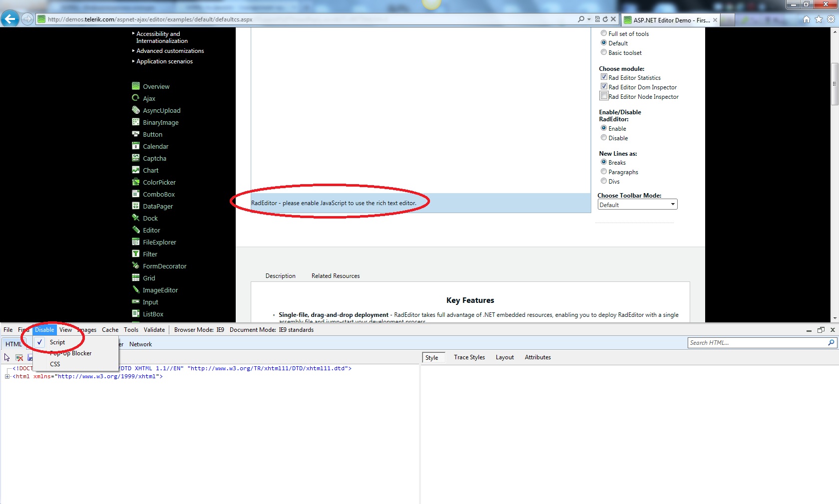Select Basic toolset radio button

[604, 52]
